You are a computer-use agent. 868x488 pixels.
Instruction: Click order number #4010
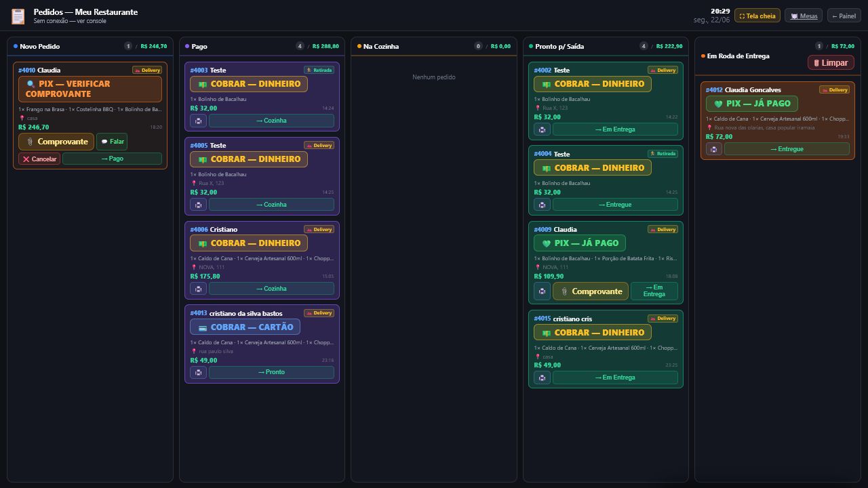click(x=26, y=70)
